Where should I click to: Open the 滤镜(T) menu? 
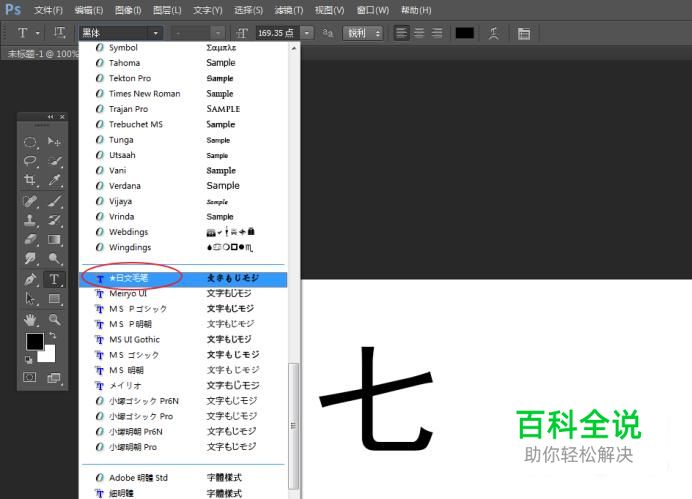[289, 10]
